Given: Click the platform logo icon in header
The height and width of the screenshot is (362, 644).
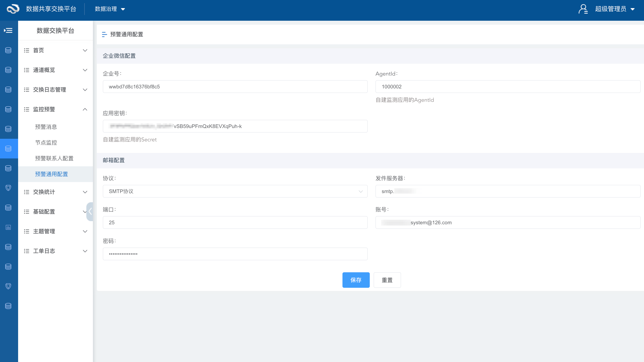Looking at the screenshot, I should pyautogui.click(x=13, y=9).
